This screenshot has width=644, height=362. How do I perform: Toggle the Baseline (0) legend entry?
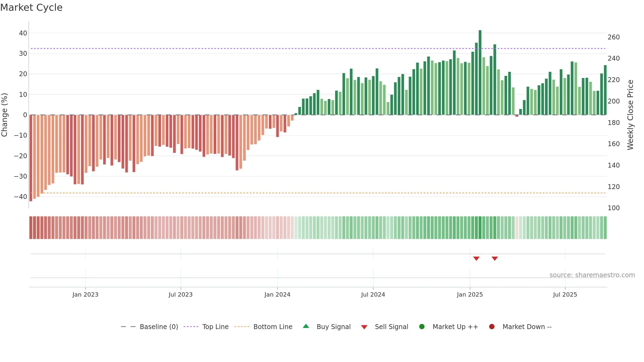pos(149,327)
